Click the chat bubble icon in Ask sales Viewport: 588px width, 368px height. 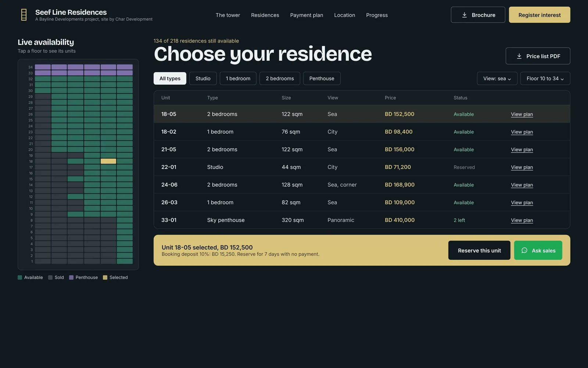click(x=524, y=250)
